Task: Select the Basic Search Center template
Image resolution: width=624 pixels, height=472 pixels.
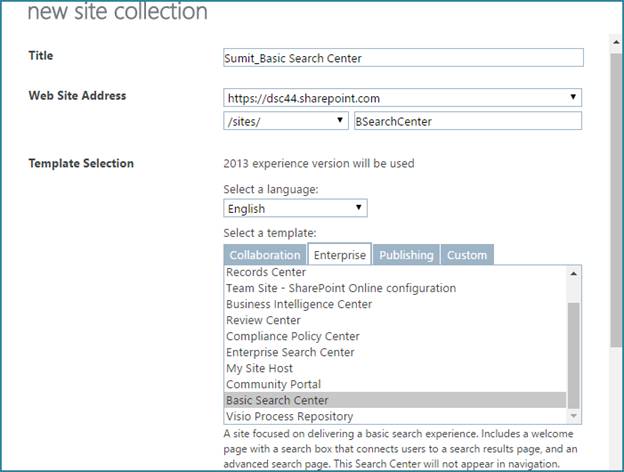Action: pos(395,400)
